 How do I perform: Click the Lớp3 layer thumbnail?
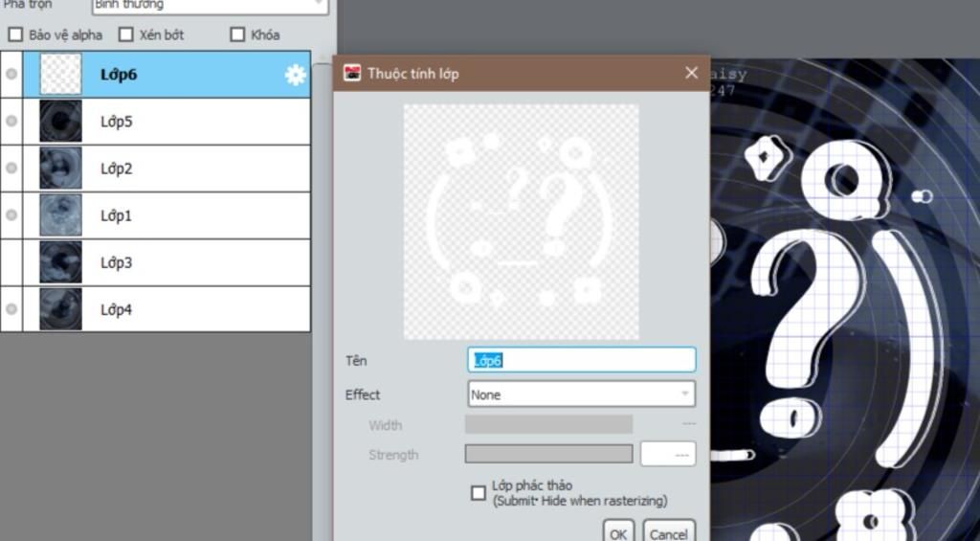[60, 262]
